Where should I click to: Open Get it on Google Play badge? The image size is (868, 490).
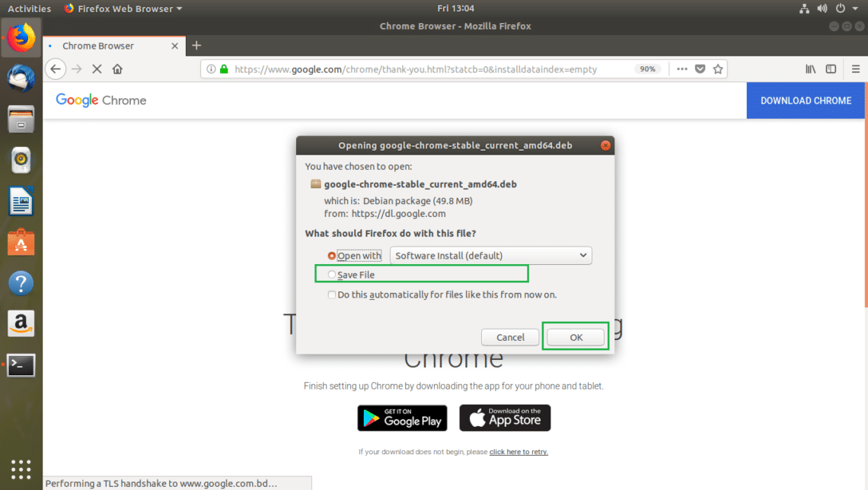pos(402,418)
